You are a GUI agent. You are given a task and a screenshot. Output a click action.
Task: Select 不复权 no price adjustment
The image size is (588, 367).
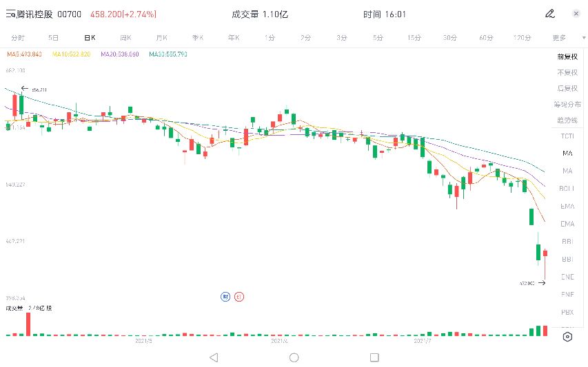click(x=567, y=73)
